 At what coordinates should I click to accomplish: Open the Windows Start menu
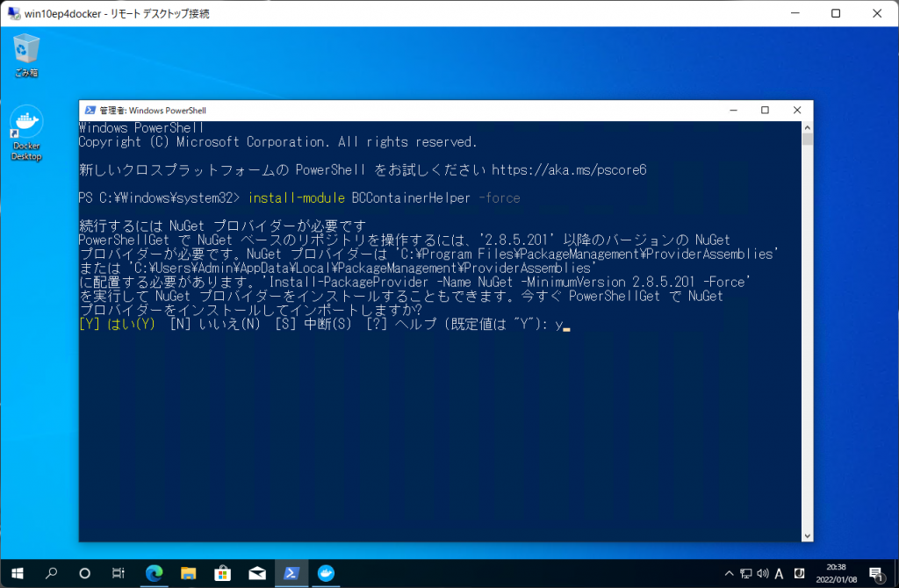(18, 573)
